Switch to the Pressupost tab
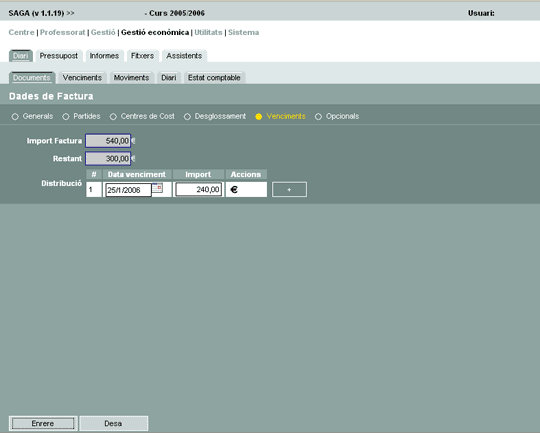The height and width of the screenshot is (433, 540). (x=59, y=56)
